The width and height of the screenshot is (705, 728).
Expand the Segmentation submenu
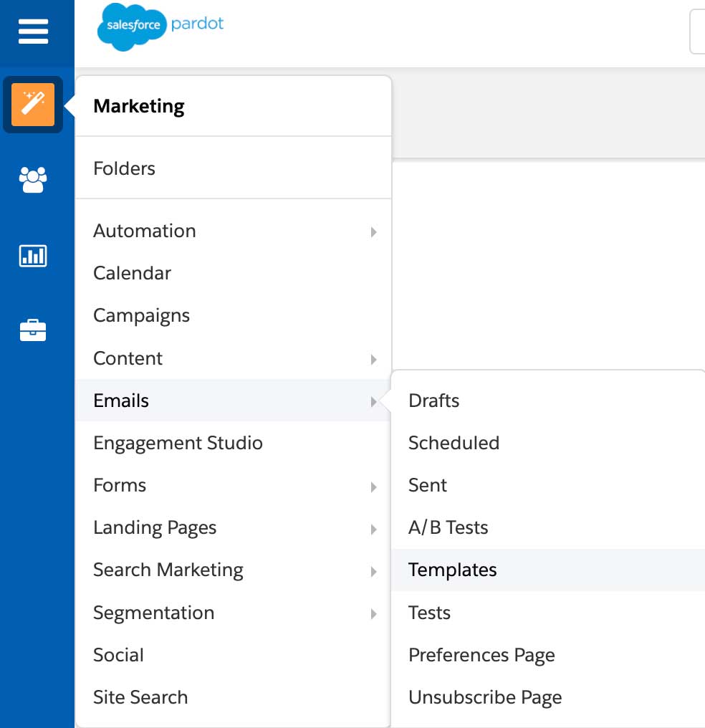tap(373, 614)
